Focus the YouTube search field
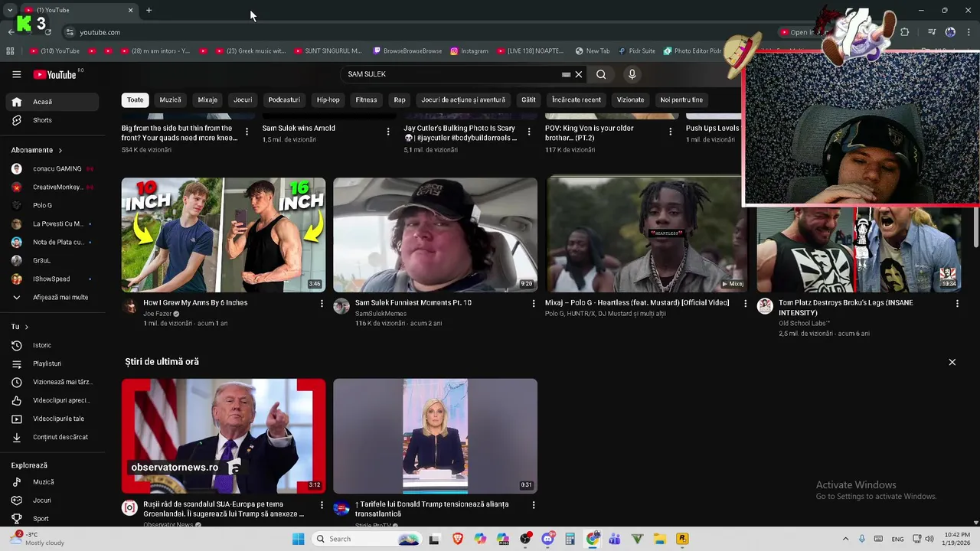This screenshot has width=980, height=551. coord(452,74)
